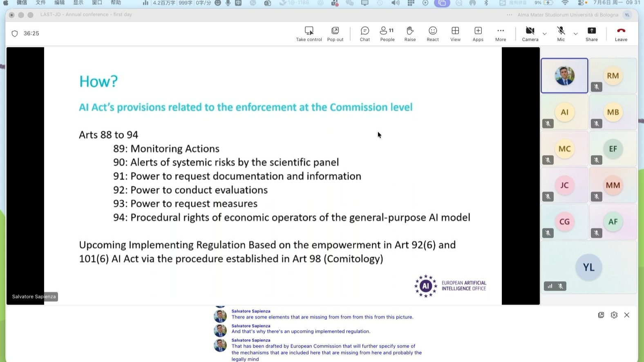Pop out the shared content window
The height and width of the screenshot is (362, 644).
click(335, 34)
